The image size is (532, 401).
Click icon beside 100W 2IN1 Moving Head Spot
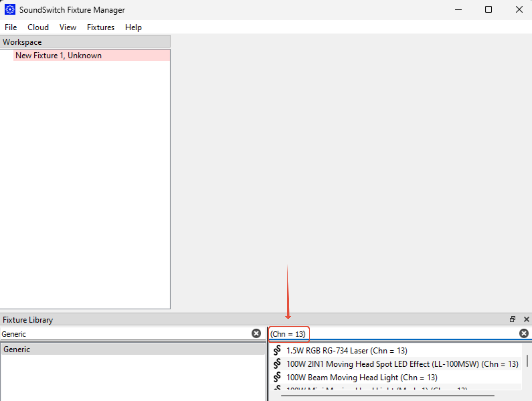pyautogui.click(x=277, y=364)
